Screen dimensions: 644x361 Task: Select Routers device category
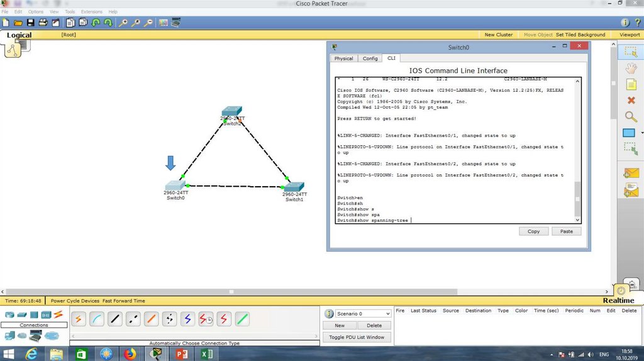pos(9,315)
